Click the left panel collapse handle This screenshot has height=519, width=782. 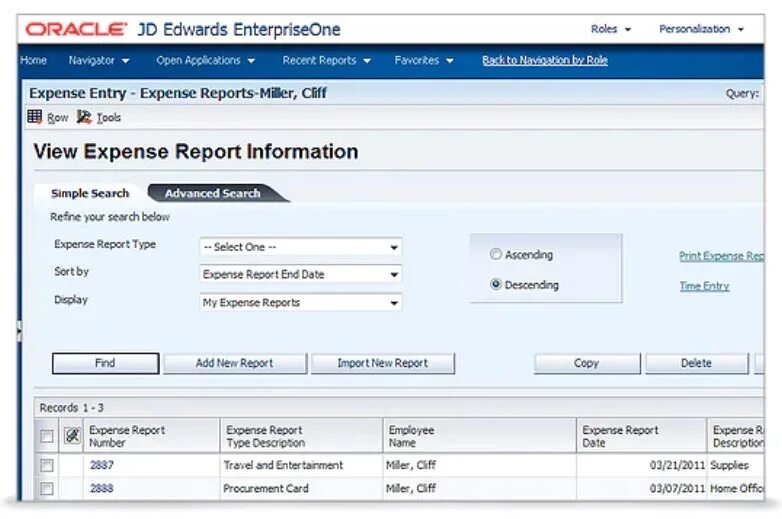tap(19, 331)
